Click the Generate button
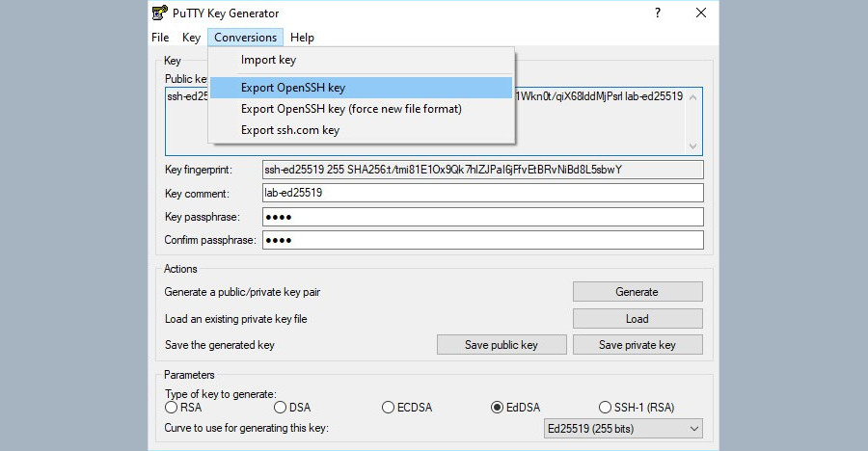The image size is (868, 451). click(637, 292)
